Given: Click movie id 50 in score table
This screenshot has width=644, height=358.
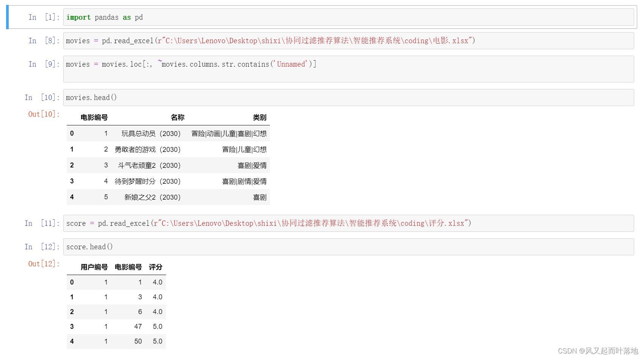Looking at the screenshot, I should 138,341.
